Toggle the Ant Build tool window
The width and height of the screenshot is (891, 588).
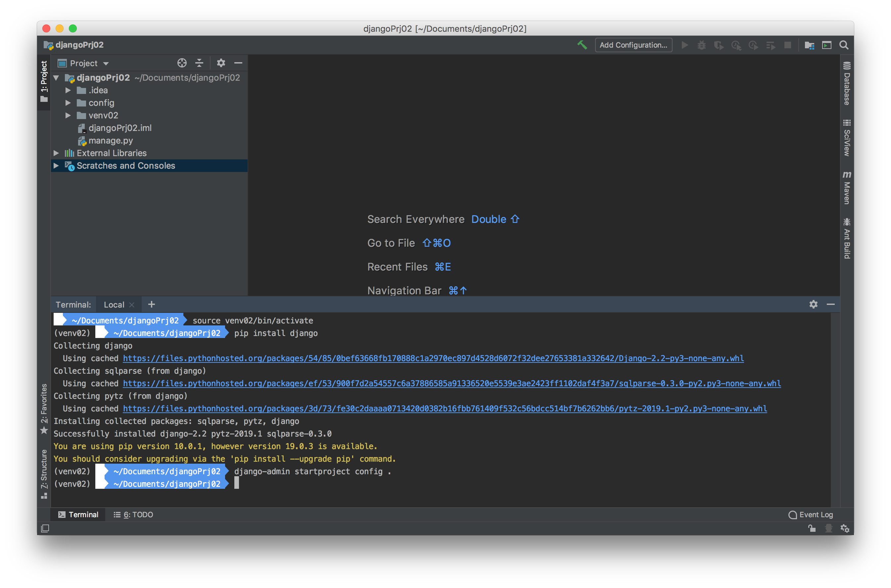click(847, 238)
